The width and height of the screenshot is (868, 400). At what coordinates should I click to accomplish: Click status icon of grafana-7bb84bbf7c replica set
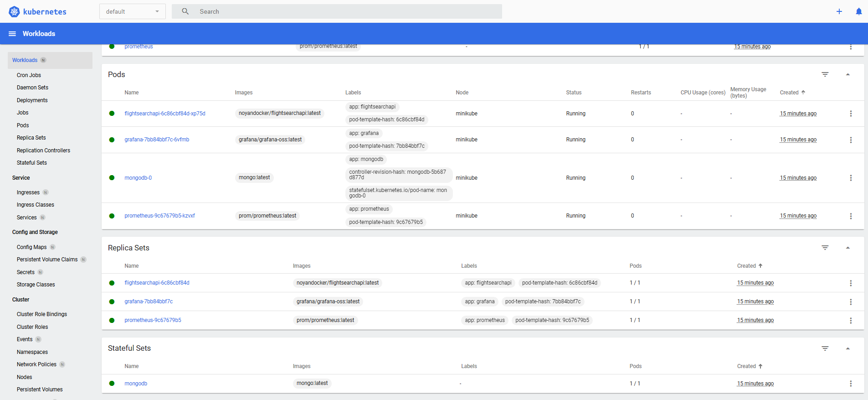(112, 301)
